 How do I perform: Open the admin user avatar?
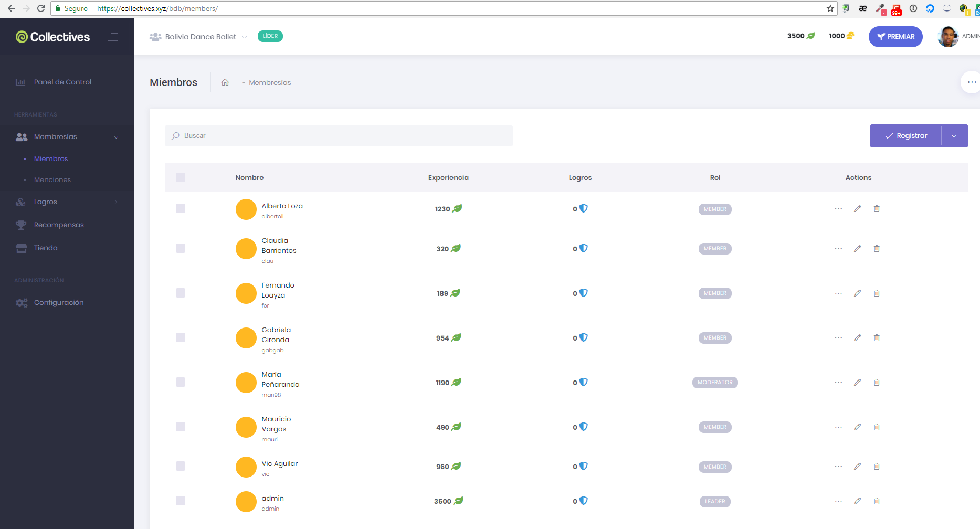(x=948, y=37)
